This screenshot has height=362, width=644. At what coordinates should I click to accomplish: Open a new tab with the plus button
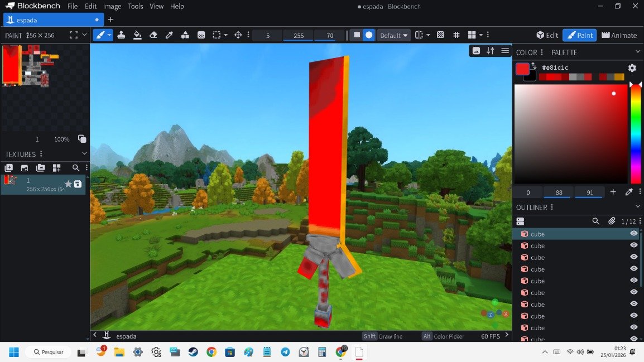pyautogui.click(x=110, y=20)
